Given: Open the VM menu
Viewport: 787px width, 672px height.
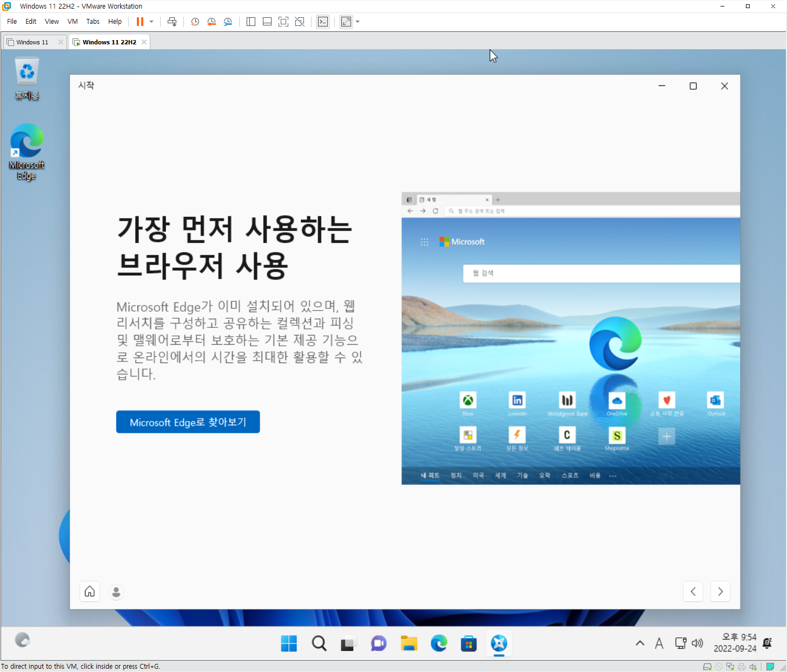Looking at the screenshot, I should point(72,22).
